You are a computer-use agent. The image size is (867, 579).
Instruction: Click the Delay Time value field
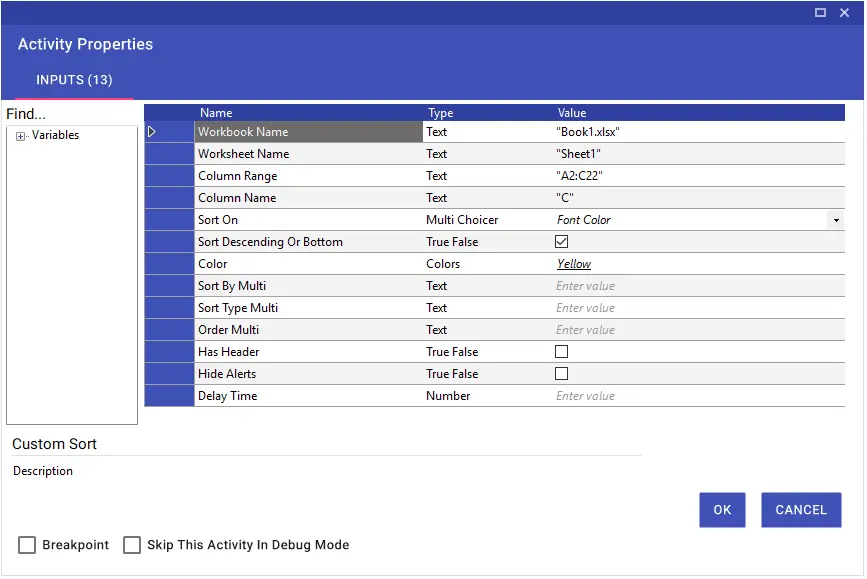[x=699, y=396]
